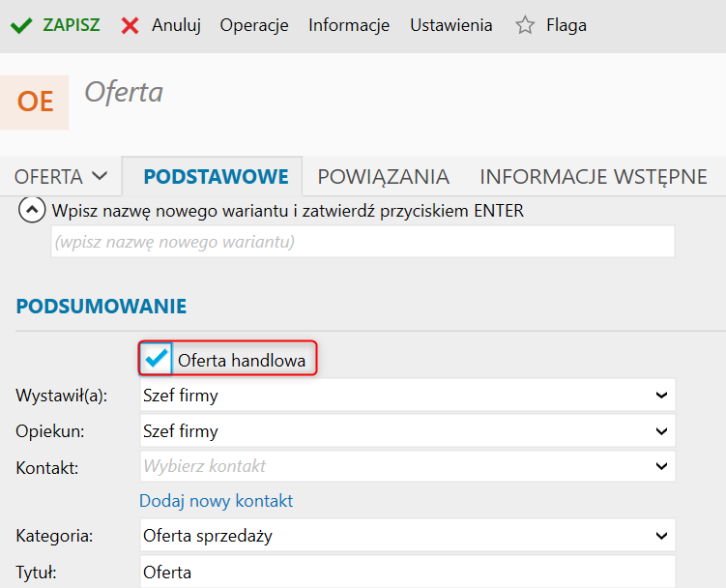
Task: Open the Kategoria dropdown
Action: (x=407, y=535)
